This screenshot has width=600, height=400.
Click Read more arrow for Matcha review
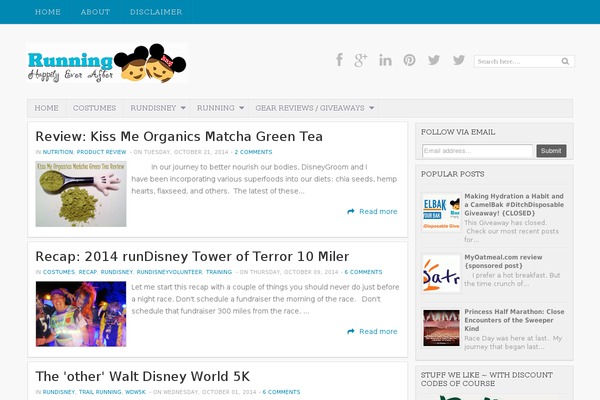point(351,211)
